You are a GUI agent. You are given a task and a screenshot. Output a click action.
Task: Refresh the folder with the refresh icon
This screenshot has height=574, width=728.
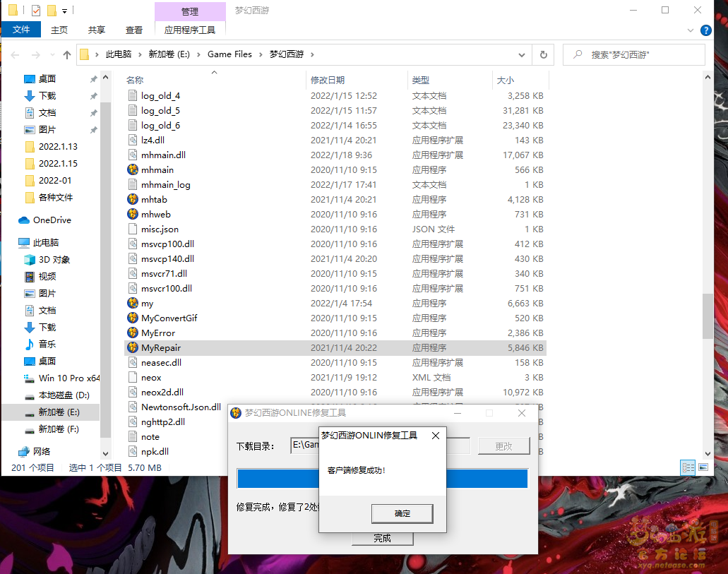[543, 55]
